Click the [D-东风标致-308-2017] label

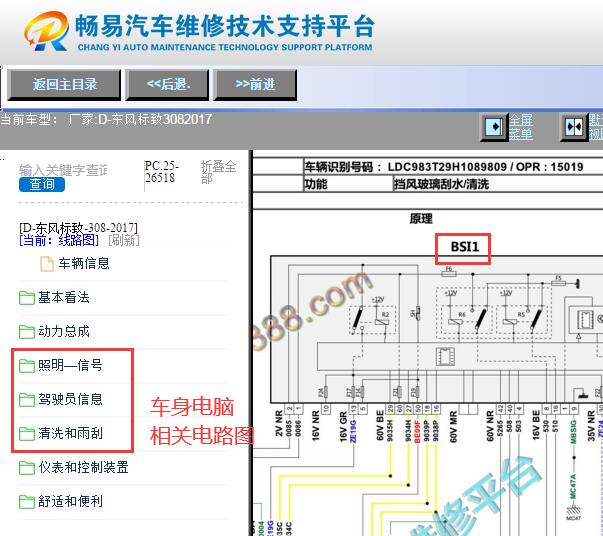pos(78,228)
